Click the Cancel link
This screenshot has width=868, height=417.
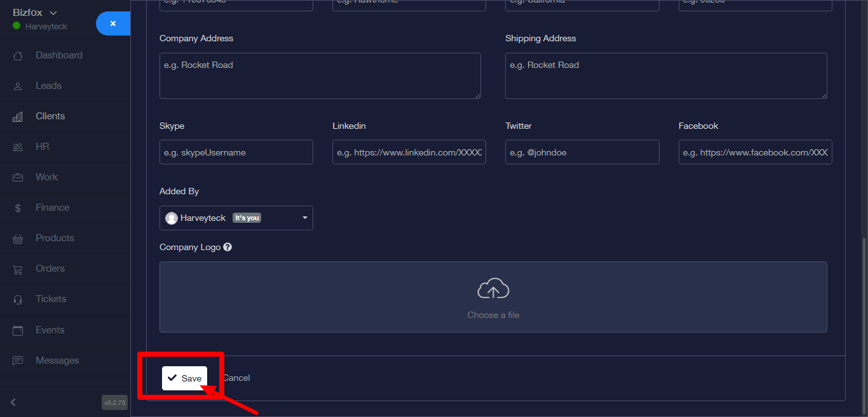coord(237,378)
